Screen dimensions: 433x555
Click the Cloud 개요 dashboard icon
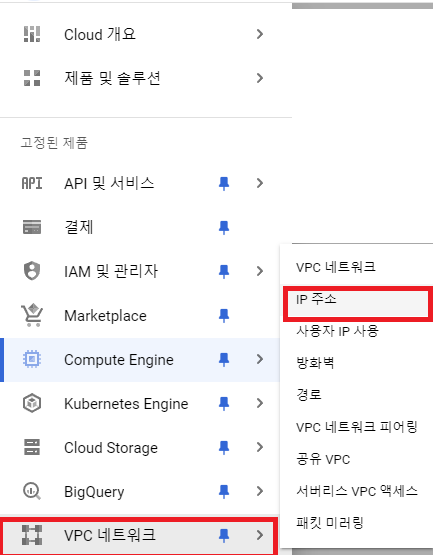(x=32, y=34)
